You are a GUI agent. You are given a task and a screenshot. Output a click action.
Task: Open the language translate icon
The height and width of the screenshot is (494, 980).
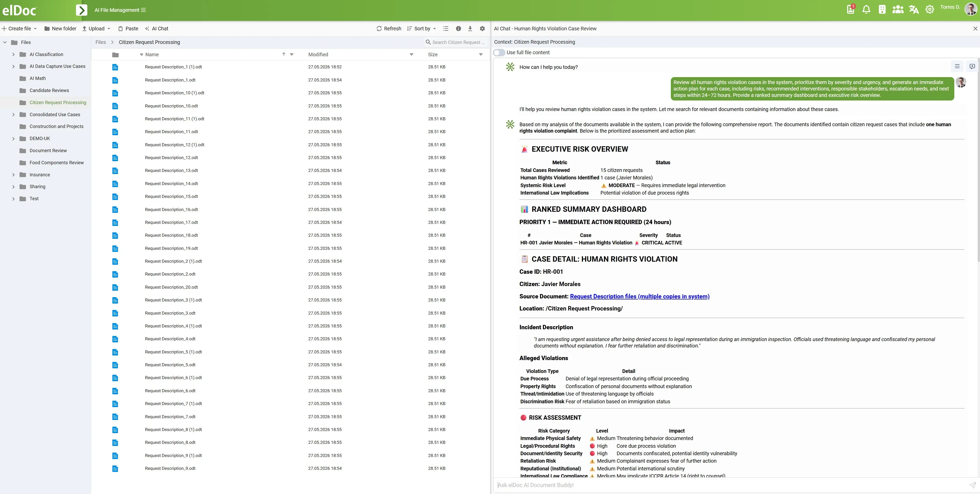coord(914,10)
